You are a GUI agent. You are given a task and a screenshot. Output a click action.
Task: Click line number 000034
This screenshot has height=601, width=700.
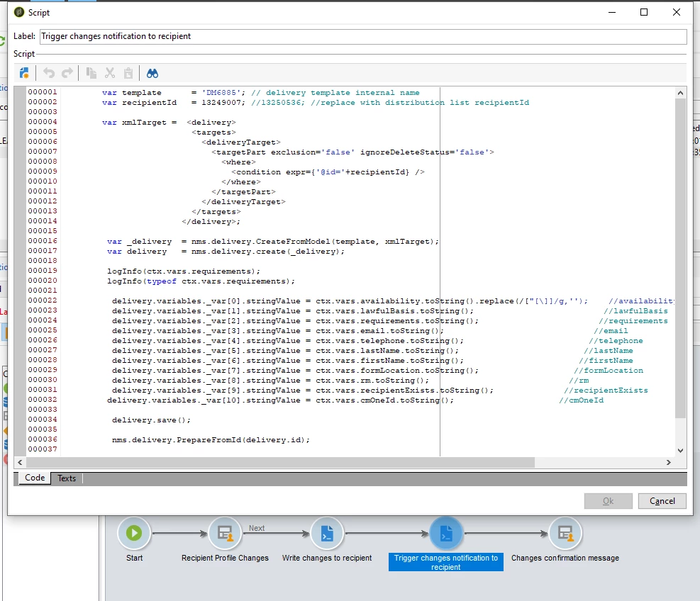[43, 420]
